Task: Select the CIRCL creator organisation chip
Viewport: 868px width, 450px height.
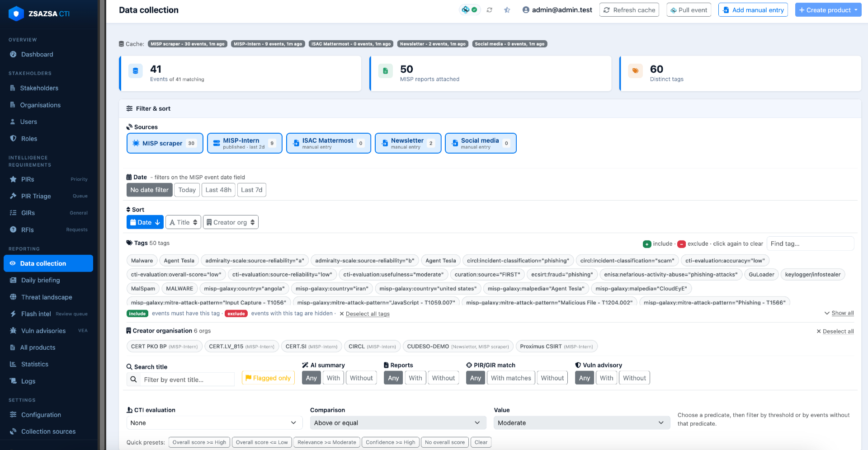Action: 373,347
